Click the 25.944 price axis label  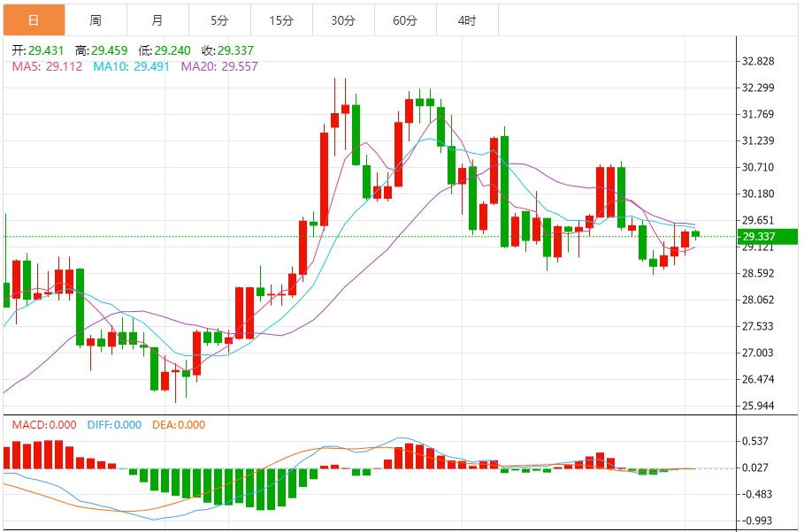[758, 406]
